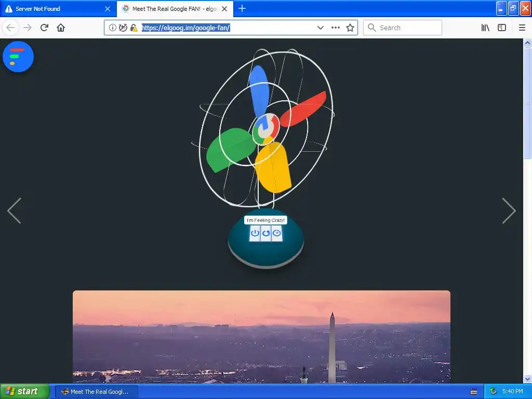The image size is (532, 399).
Task: Reload the current page
Action: tap(45, 28)
